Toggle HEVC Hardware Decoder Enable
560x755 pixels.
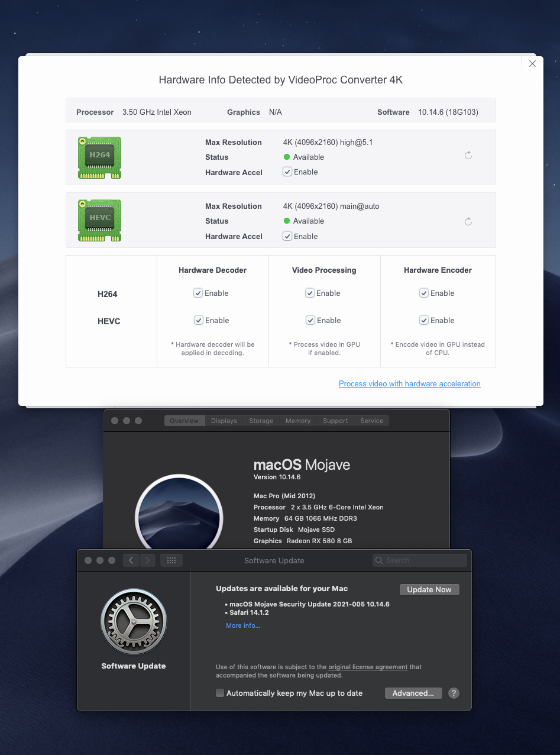[x=198, y=320]
